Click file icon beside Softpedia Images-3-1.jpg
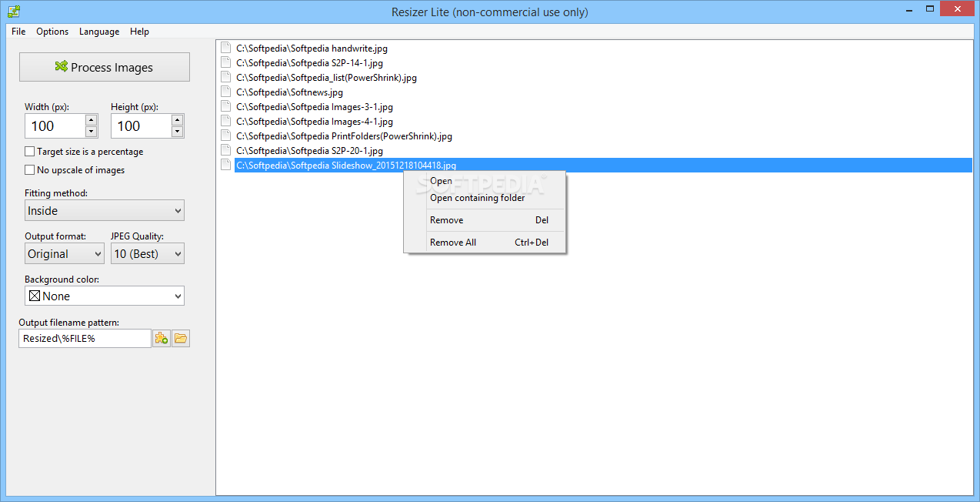 click(225, 106)
